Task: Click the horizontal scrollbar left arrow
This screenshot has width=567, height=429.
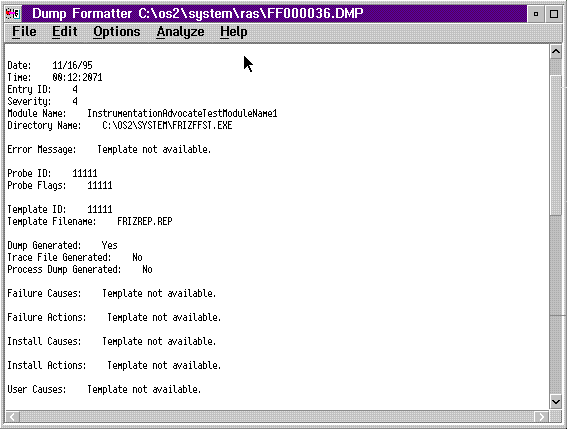Action: pyautogui.click(x=12, y=417)
